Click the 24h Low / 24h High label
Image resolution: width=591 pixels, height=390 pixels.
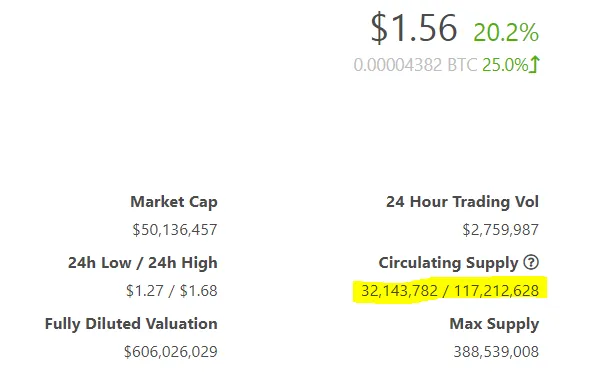142,263
